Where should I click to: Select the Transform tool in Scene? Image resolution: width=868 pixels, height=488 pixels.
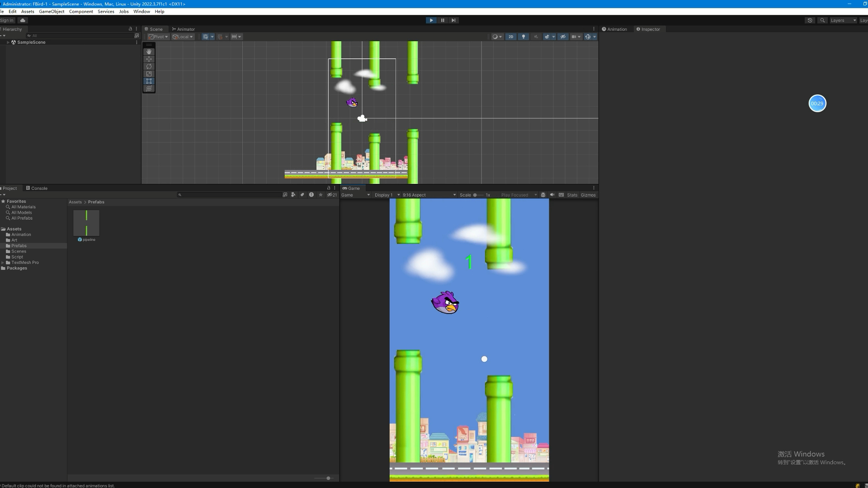149,89
